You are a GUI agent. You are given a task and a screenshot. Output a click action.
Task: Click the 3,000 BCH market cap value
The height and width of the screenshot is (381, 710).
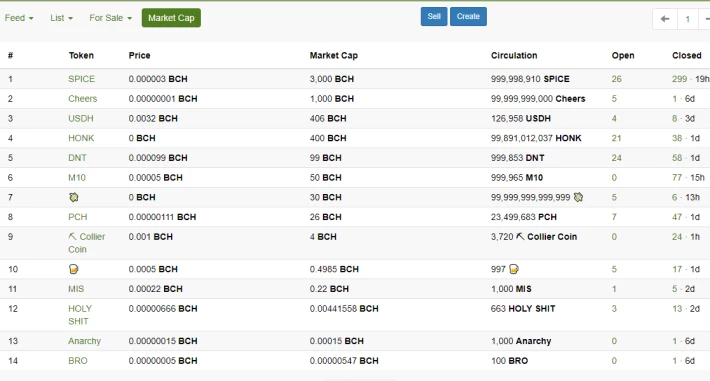pyautogui.click(x=332, y=79)
